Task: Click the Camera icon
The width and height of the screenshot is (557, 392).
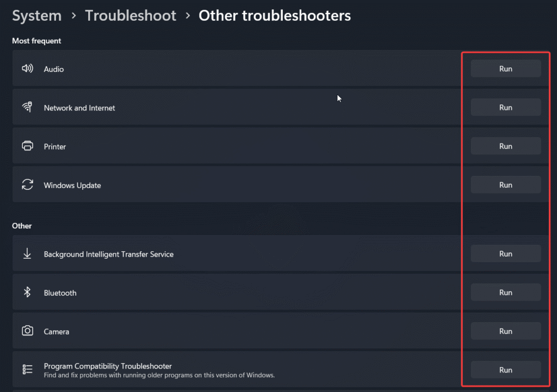Action: [27, 331]
